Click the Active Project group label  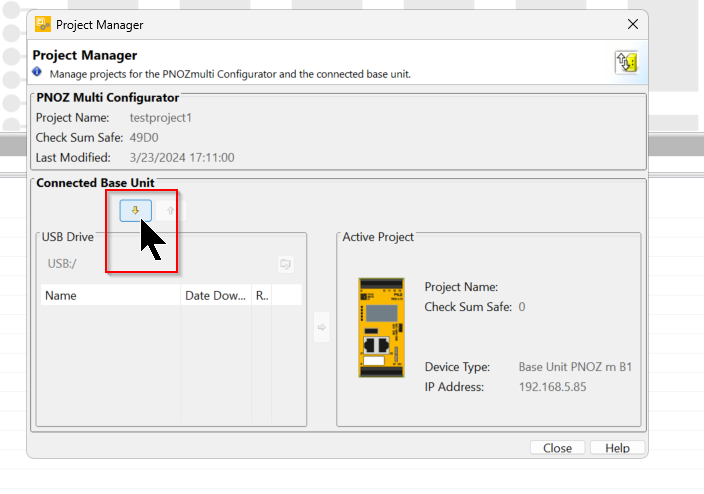[378, 237]
